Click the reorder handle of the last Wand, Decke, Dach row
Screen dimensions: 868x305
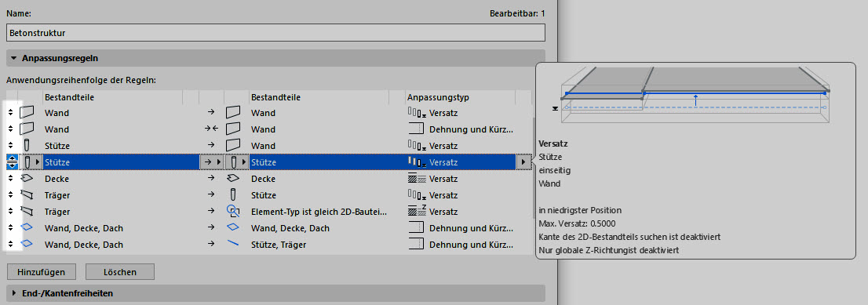10,244
